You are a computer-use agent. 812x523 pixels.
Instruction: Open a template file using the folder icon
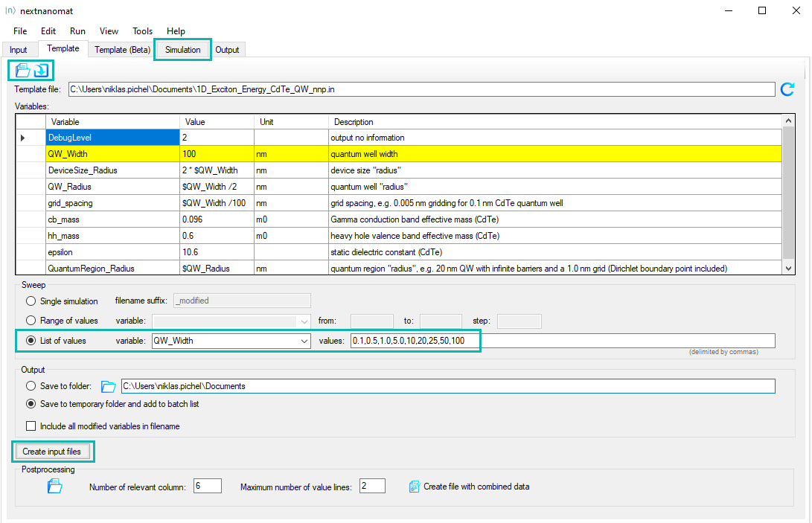(x=22, y=70)
